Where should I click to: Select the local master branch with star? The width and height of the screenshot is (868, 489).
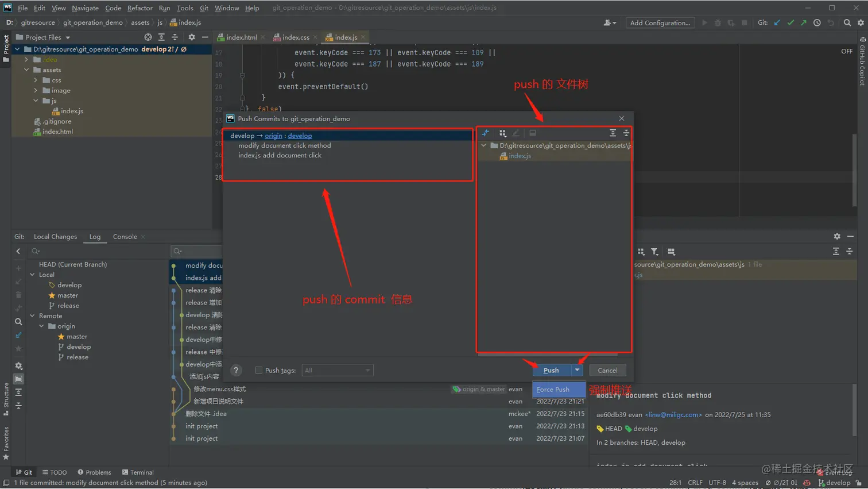[x=67, y=295]
